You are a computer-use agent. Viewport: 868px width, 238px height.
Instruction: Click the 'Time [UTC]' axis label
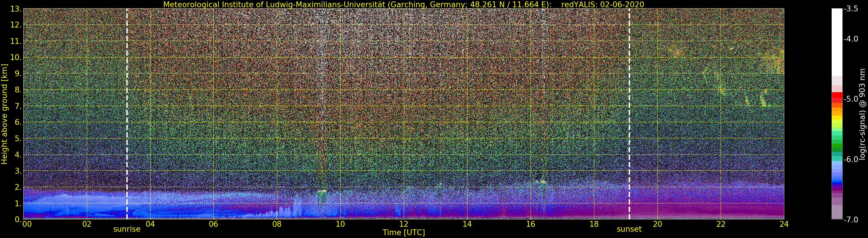pyautogui.click(x=404, y=233)
